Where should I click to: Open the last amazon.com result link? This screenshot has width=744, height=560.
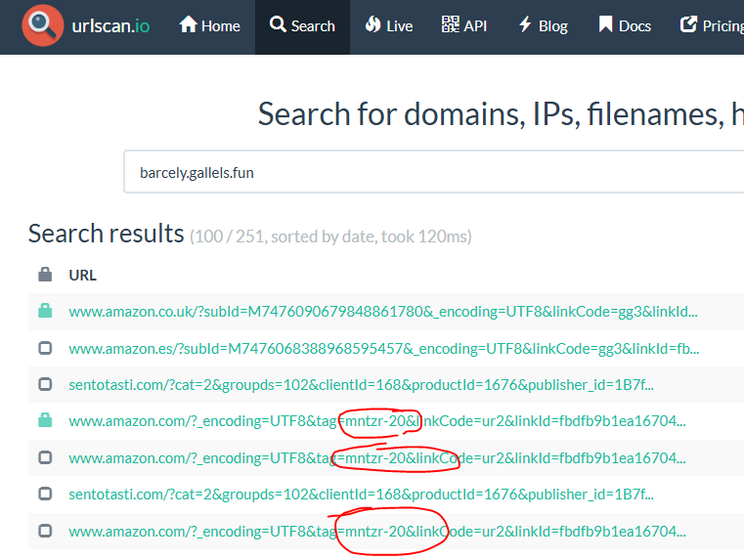[376, 532]
